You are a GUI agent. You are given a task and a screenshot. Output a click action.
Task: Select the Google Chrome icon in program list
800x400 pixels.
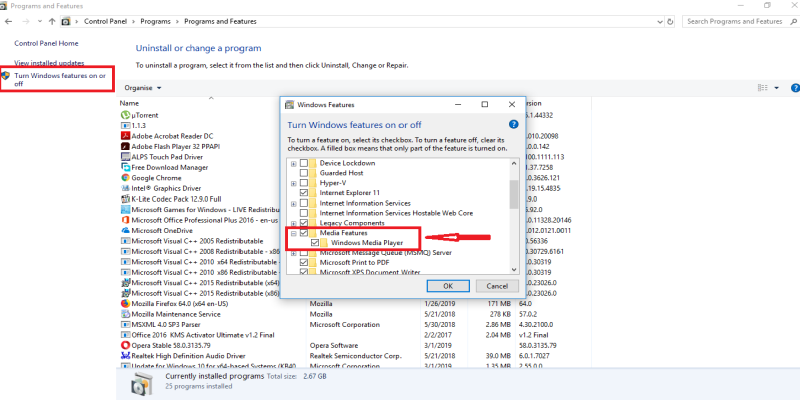click(x=126, y=178)
